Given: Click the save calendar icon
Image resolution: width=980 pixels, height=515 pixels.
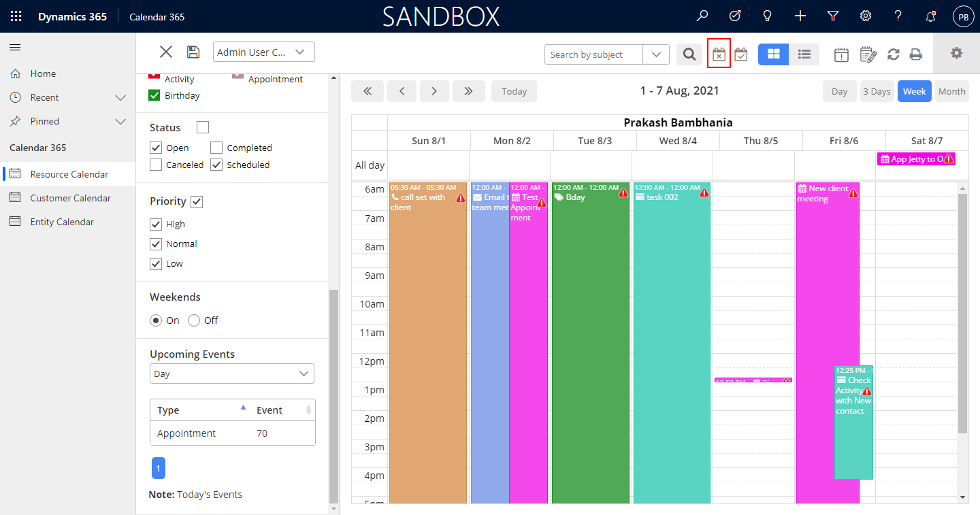Looking at the screenshot, I should tap(193, 52).
